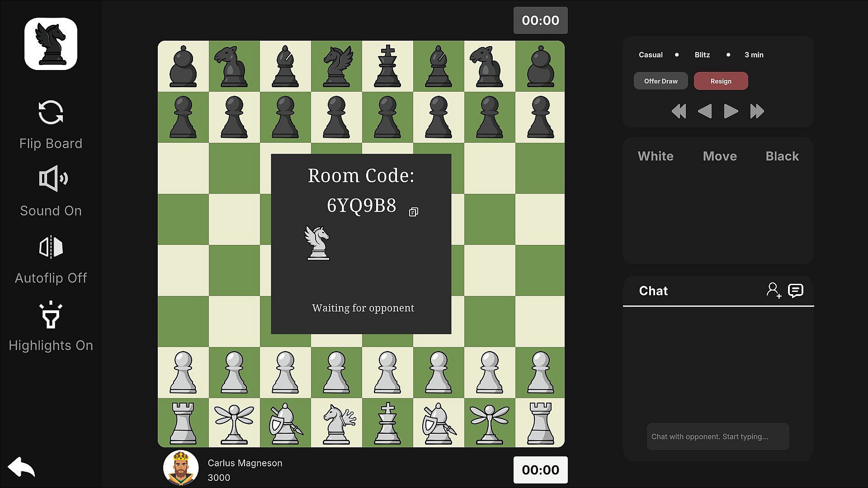Click the Carlus Magneson avatar

tap(181, 468)
